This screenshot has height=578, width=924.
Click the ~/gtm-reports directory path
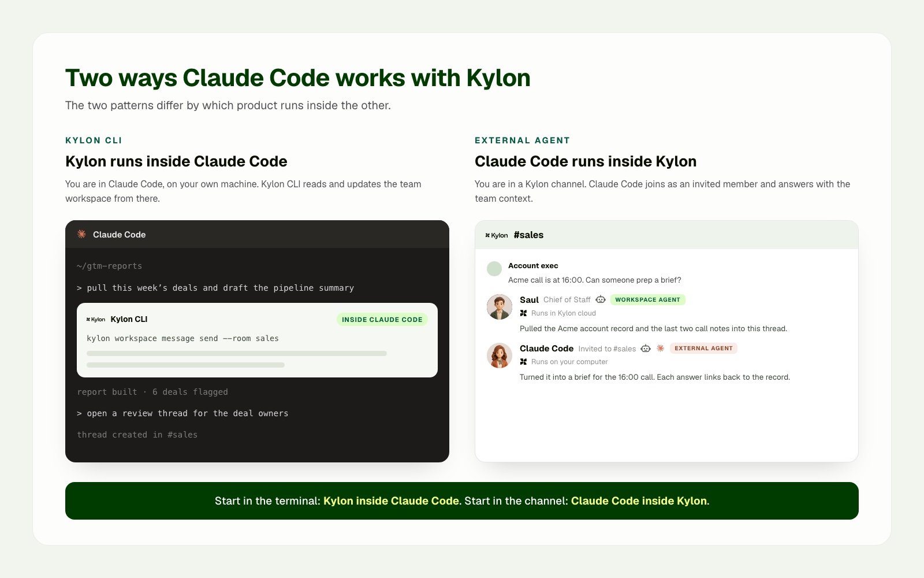pos(109,266)
